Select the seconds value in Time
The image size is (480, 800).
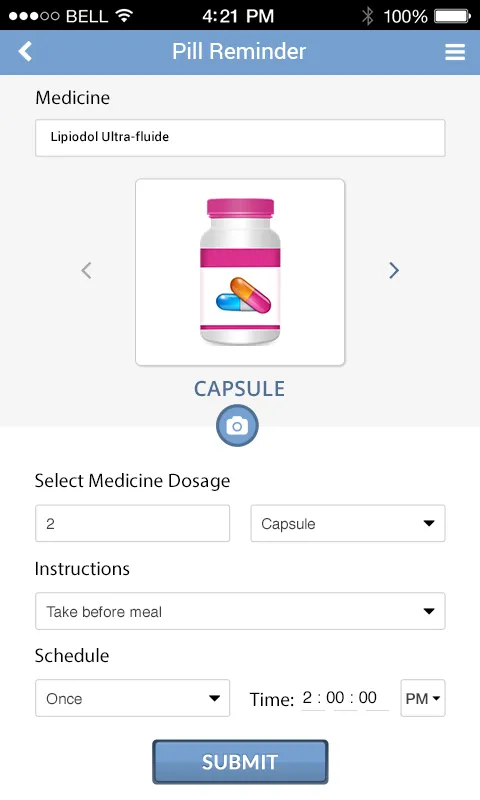tap(368, 697)
